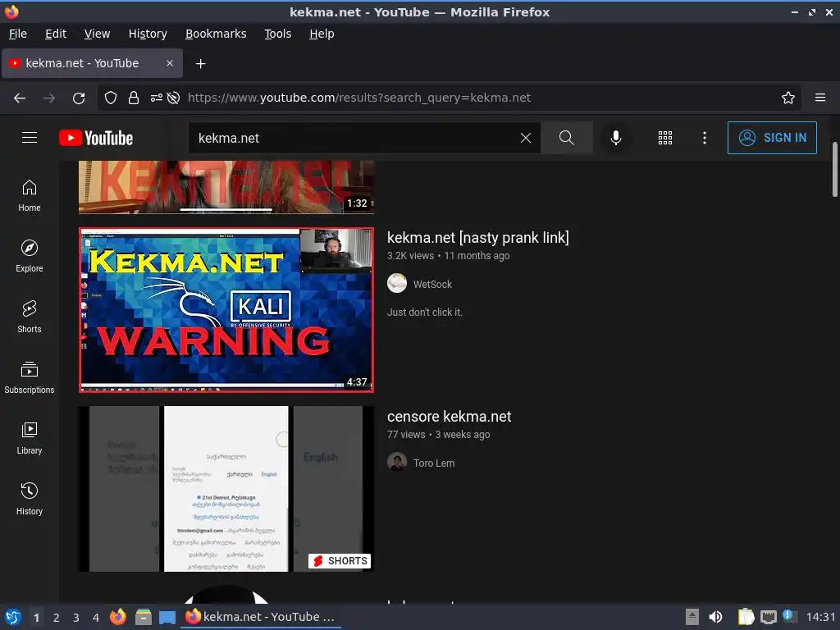840x630 pixels.
Task: Click the clock showing 14:31
Action: click(820, 617)
